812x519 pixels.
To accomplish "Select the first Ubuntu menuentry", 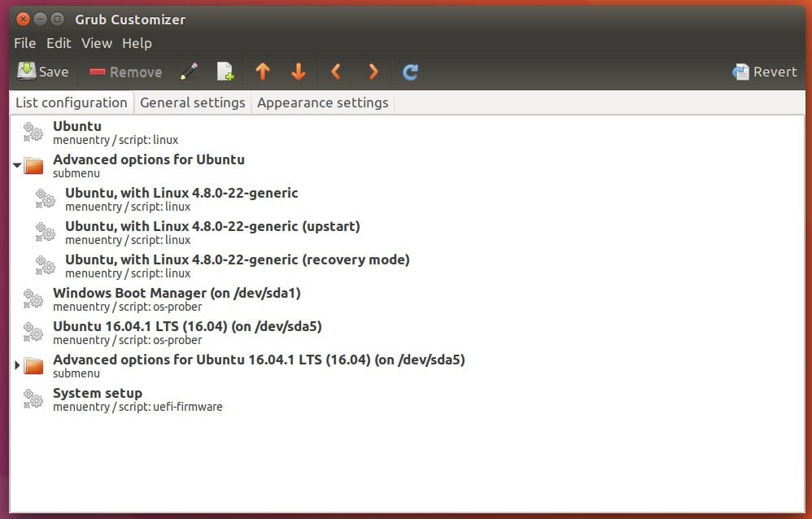I will (x=407, y=132).
